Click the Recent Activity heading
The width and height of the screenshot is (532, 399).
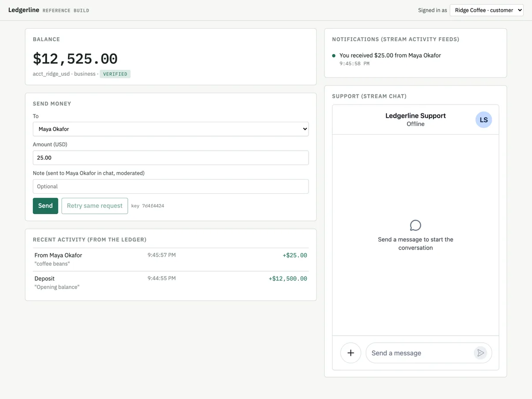click(x=90, y=240)
